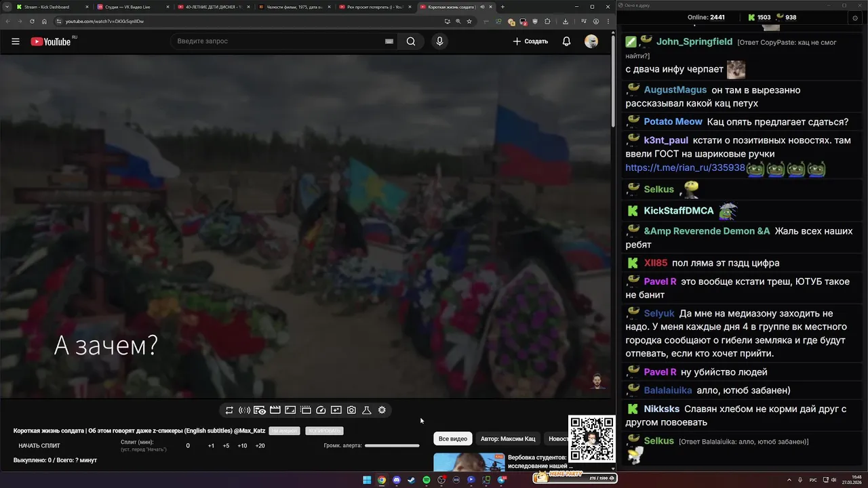Select the Автор: Максим Кац chip
The height and width of the screenshot is (488, 868).
pos(508,439)
